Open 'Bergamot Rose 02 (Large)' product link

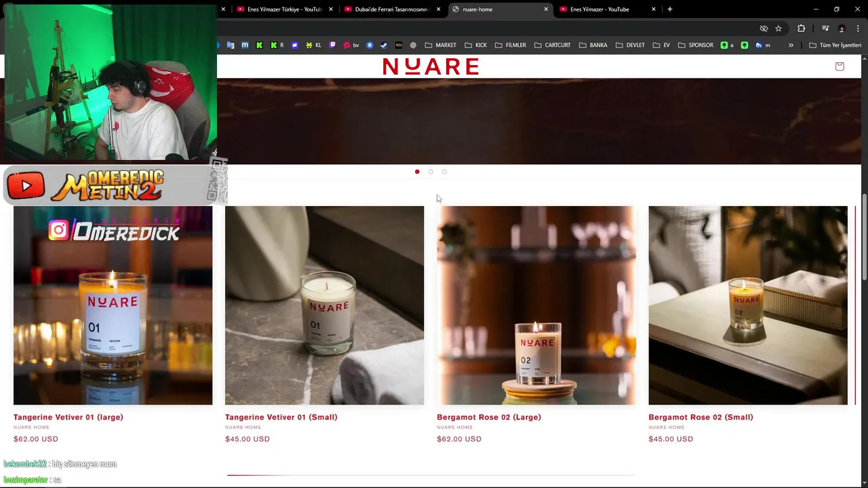(489, 417)
